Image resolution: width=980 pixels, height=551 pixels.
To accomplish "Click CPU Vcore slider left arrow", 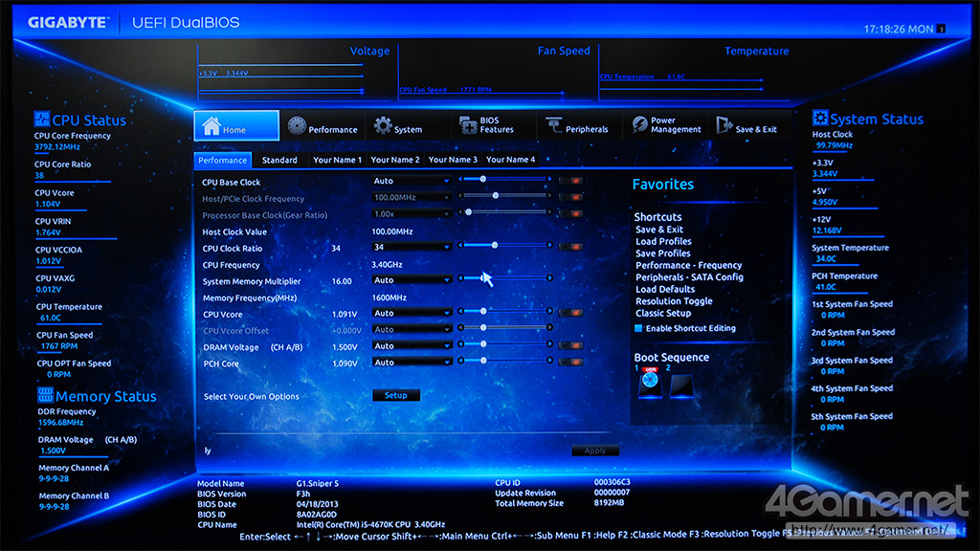I will point(460,311).
